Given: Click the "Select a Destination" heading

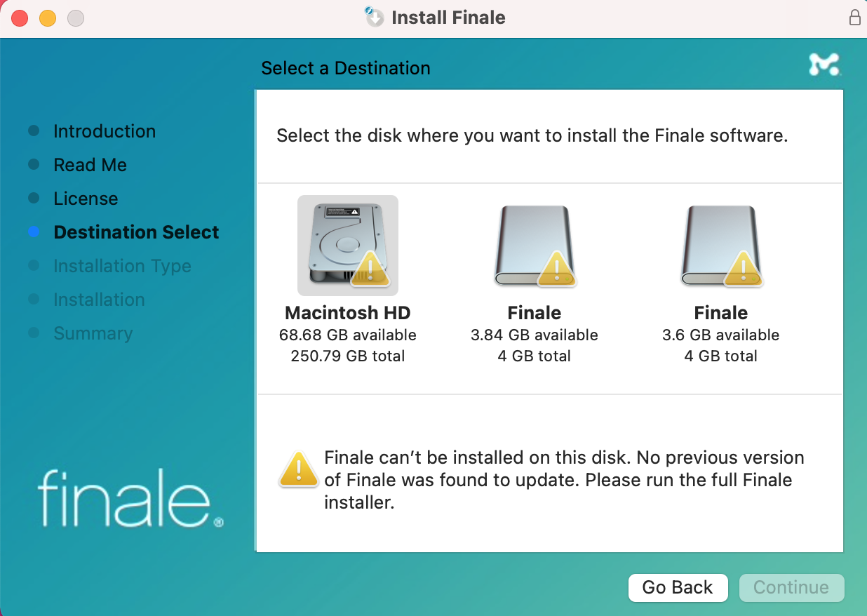Looking at the screenshot, I should pyautogui.click(x=345, y=68).
